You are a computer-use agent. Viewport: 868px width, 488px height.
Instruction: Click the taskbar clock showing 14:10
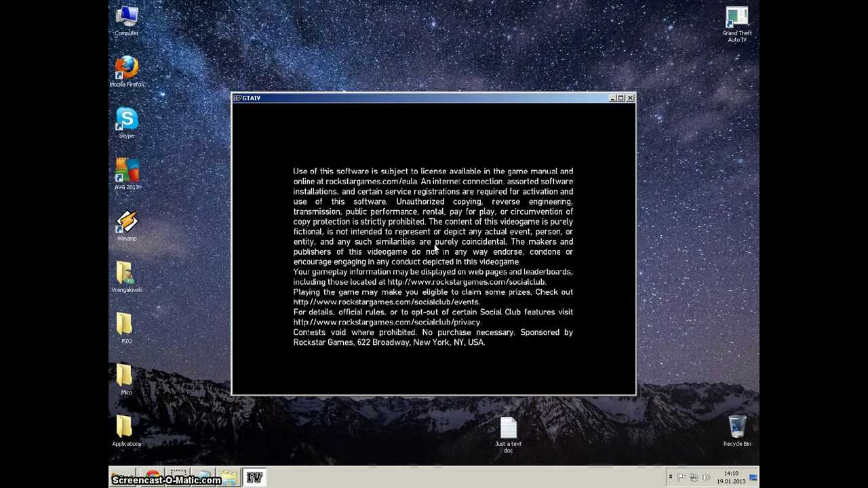(731, 477)
